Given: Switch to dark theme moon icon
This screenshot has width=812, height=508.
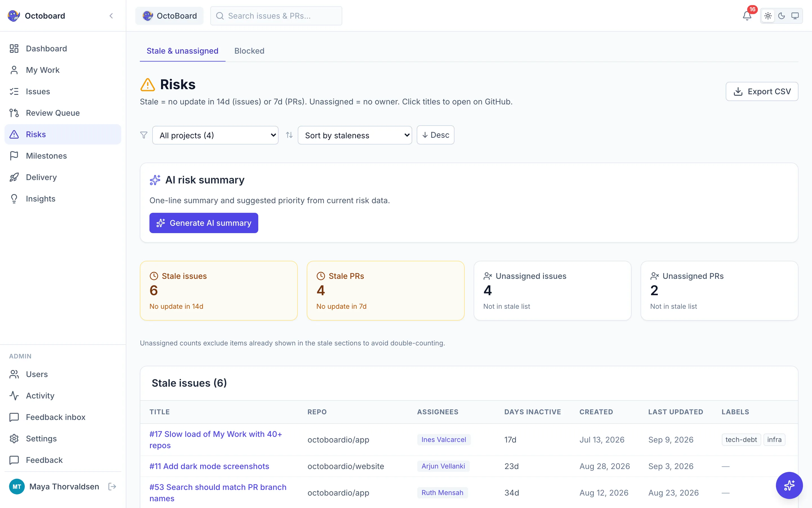Looking at the screenshot, I should [x=781, y=16].
